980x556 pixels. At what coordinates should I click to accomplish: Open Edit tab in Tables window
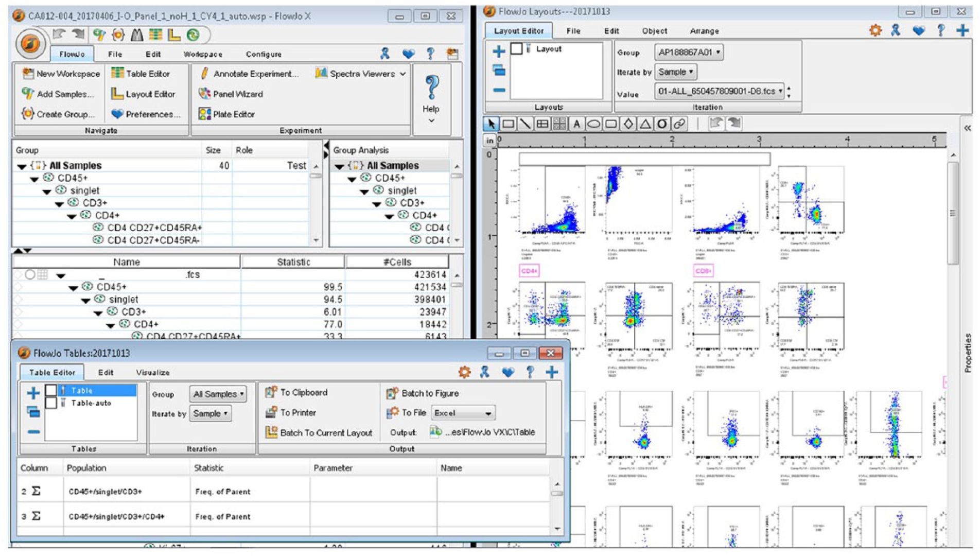[x=106, y=372]
